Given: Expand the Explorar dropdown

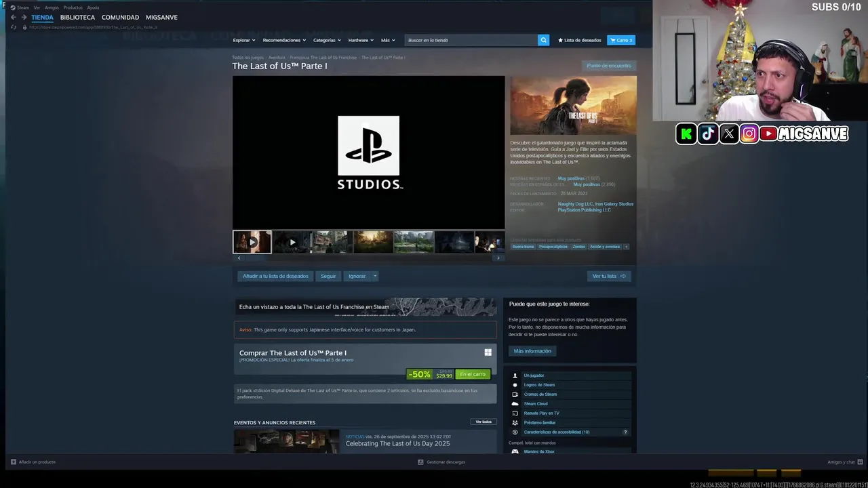Looking at the screenshot, I should (244, 40).
